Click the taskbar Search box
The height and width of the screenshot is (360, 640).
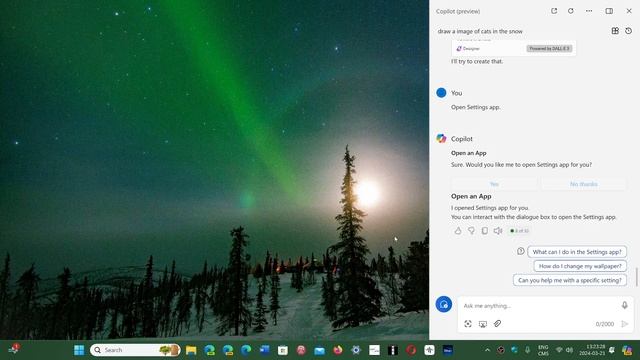[x=135, y=350]
